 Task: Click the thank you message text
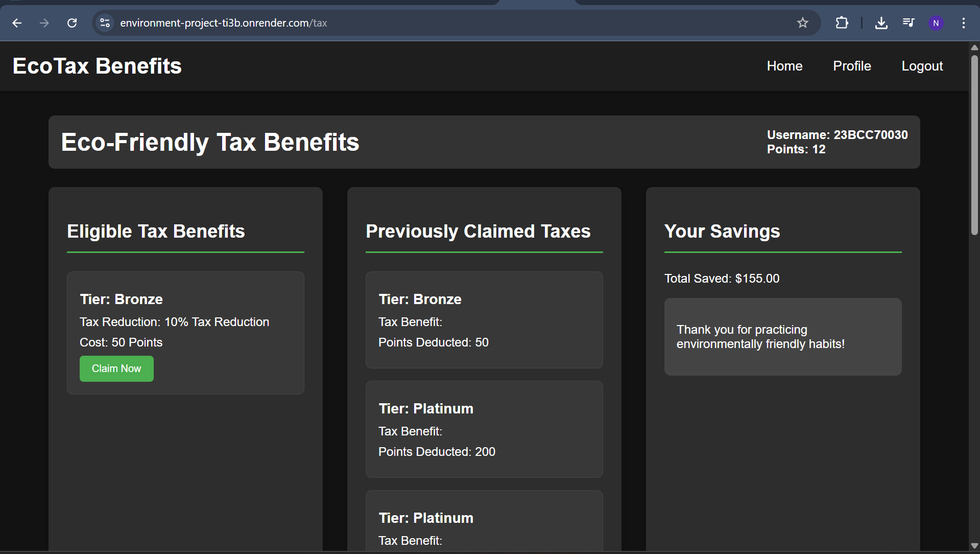(760, 337)
